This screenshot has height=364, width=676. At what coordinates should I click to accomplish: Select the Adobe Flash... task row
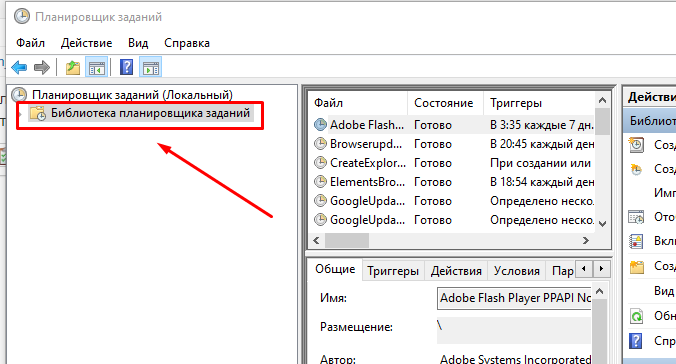coord(454,125)
